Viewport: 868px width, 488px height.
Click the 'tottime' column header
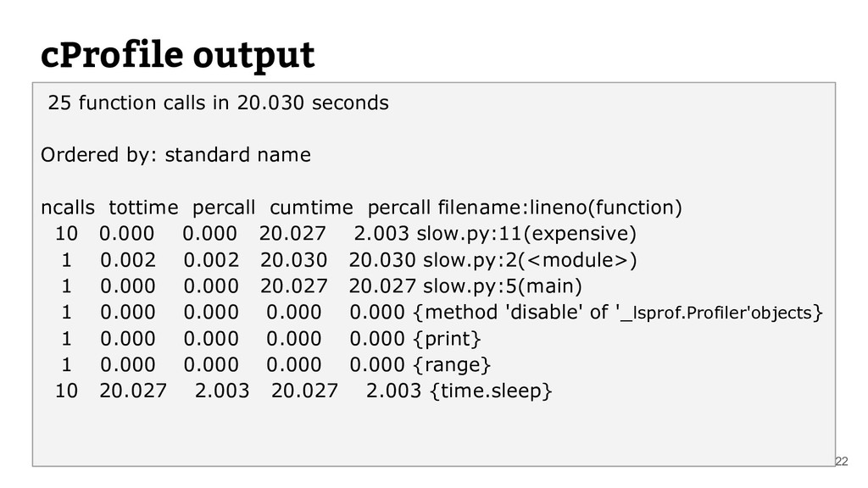point(143,208)
